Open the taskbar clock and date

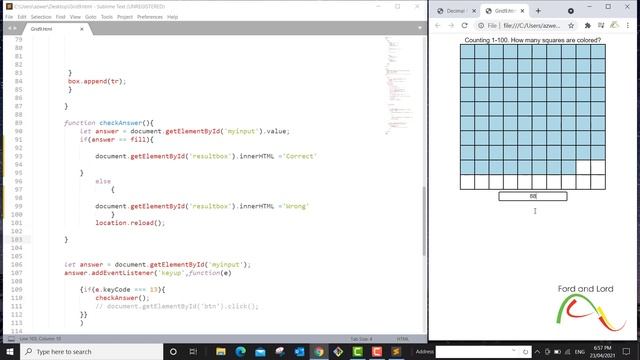point(602,351)
